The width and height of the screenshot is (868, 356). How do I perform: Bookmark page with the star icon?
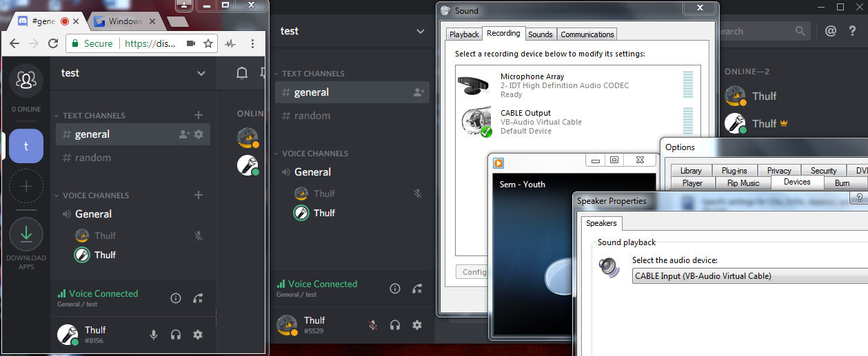point(208,43)
